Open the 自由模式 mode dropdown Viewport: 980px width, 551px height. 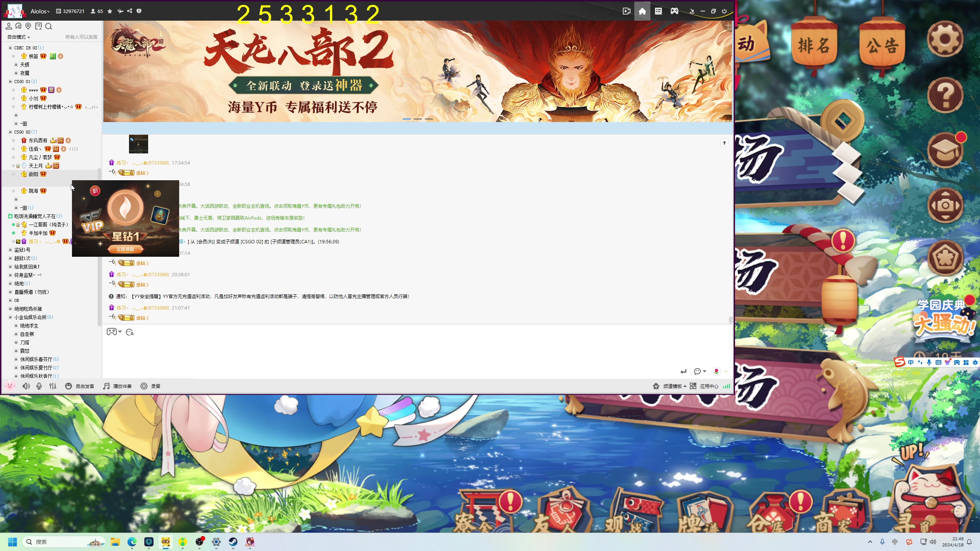point(19,37)
